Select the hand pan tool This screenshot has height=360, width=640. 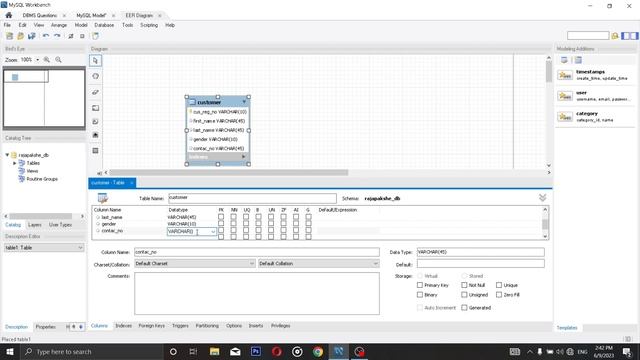(x=96, y=76)
